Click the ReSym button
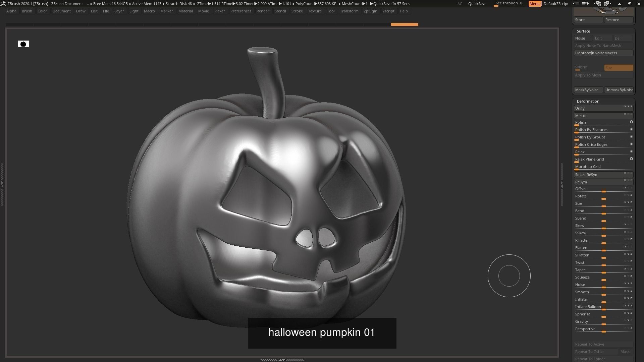The width and height of the screenshot is (644, 362). tap(603, 182)
